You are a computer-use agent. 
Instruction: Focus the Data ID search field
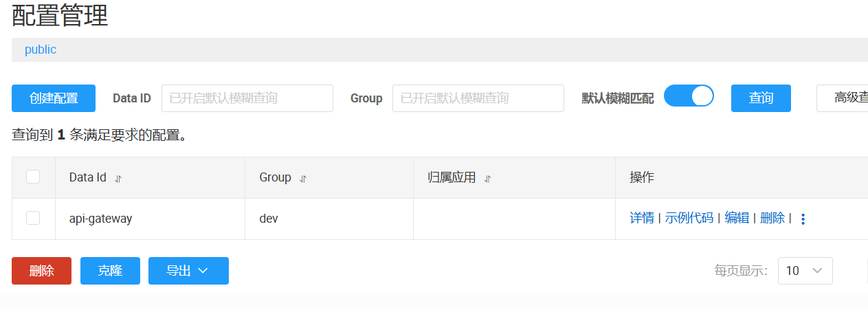click(x=247, y=98)
